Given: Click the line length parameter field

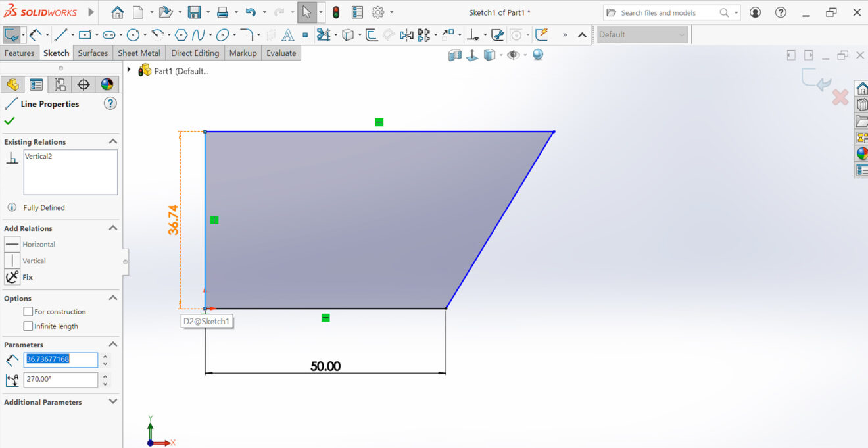Looking at the screenshot, I should [60, 359].
